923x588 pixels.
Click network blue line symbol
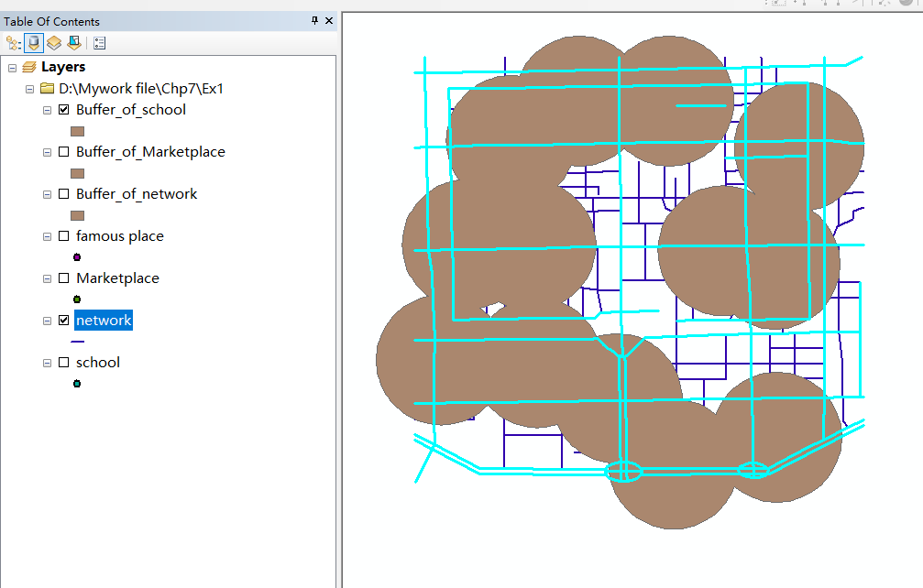(x=77, y=342)
